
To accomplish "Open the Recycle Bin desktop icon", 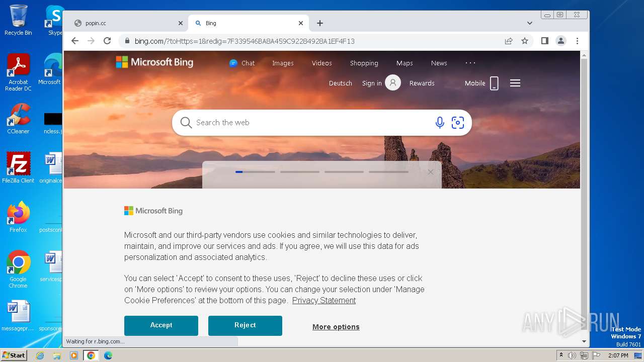I will click(18, 20).
